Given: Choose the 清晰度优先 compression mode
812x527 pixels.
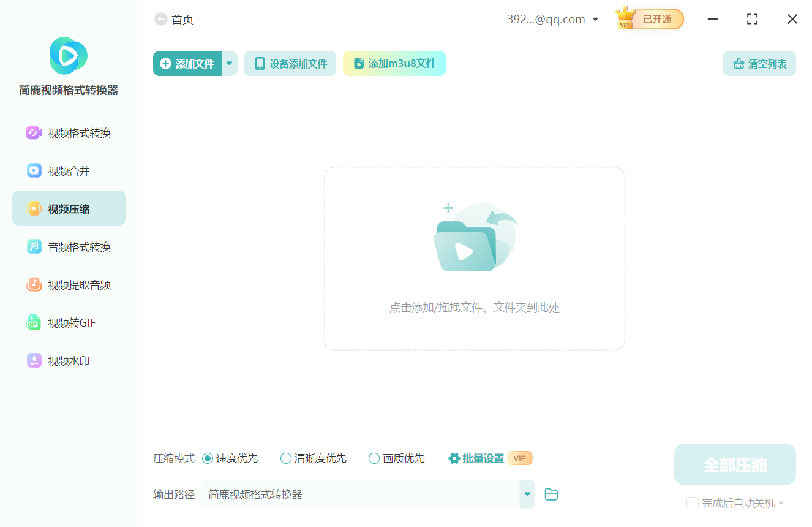Looking at the screenshot, I should [x=285, y=458].
